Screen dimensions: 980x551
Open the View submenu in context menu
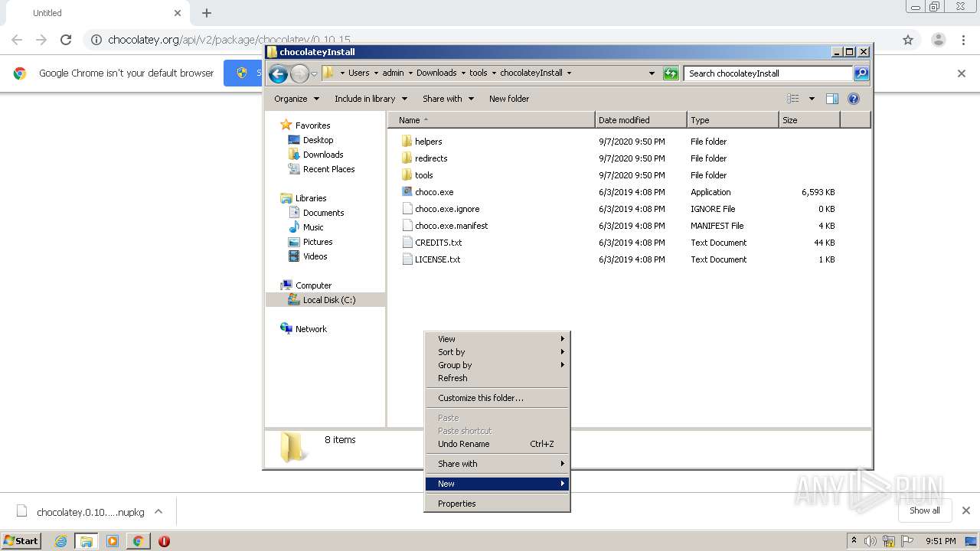tap(497, 339)
